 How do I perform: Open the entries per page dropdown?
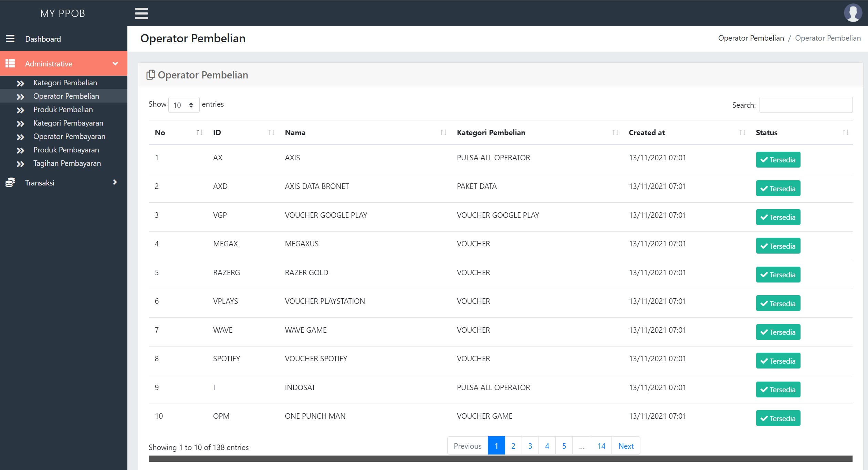(x=182, y=105)
